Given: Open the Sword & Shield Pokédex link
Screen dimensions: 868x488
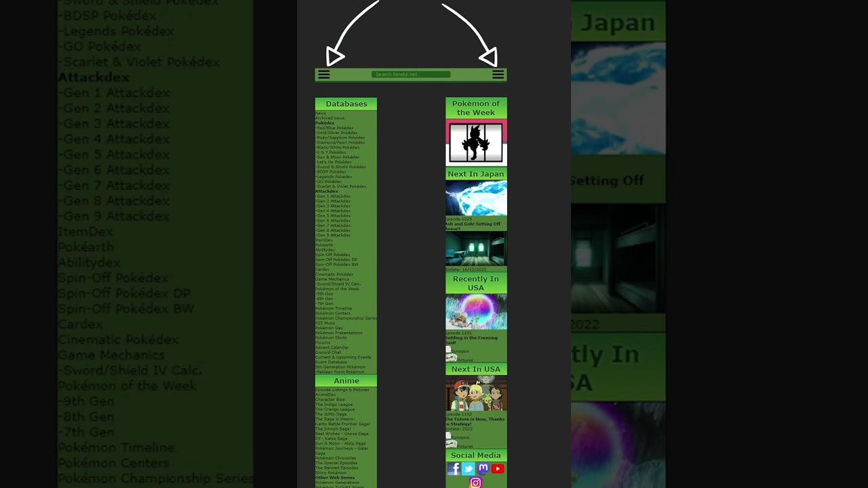Looking at the screenshot, I should click(x=340, y=167).
